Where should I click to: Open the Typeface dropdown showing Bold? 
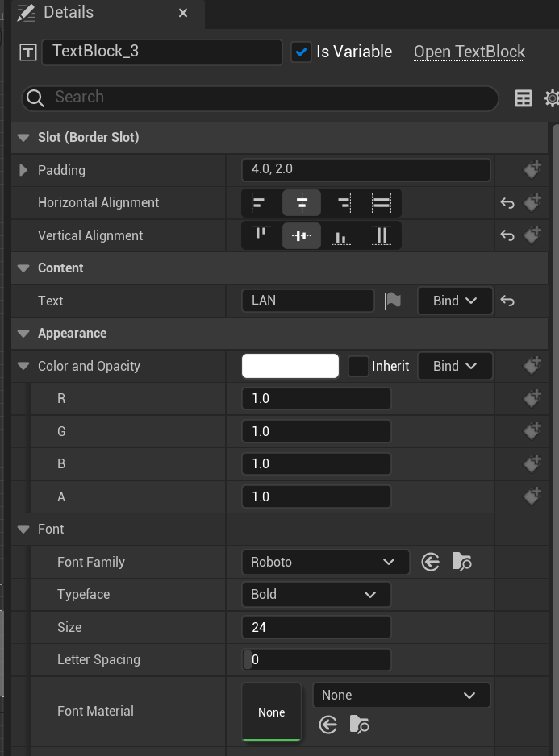tap(315, 595)
